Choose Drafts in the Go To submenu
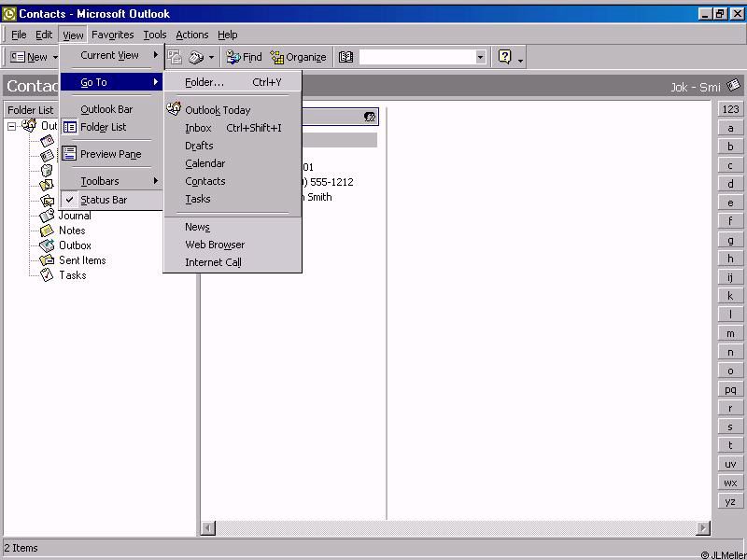Screen dimensions: 747x560 click(233, 146)
